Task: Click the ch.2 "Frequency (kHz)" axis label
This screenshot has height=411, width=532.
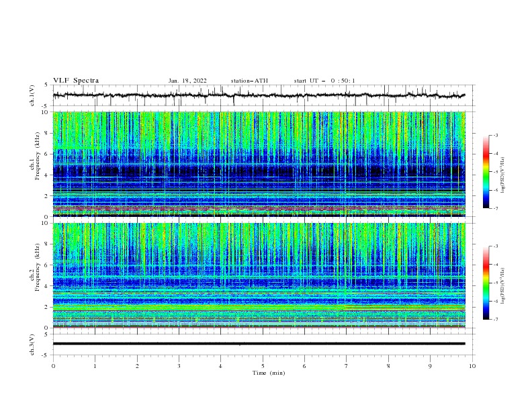Action: [x=38, y=267]
